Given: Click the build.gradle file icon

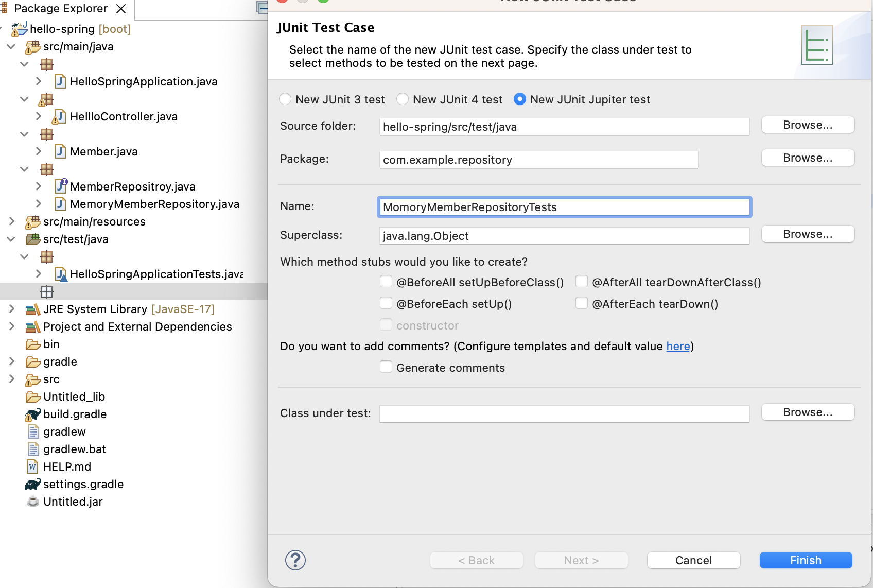Looking at the screenshot, I should click(32, 414).
